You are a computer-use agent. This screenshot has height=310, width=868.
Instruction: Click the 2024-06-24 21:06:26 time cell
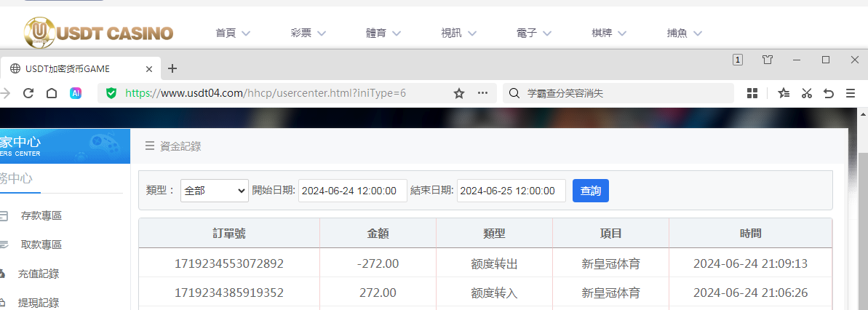click(751, 293)
